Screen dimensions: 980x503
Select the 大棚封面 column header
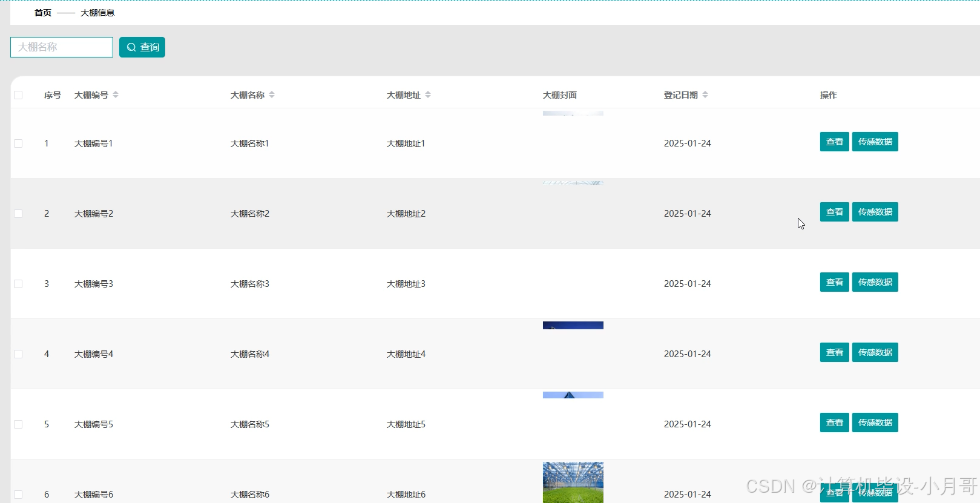(x=560, y=95)
